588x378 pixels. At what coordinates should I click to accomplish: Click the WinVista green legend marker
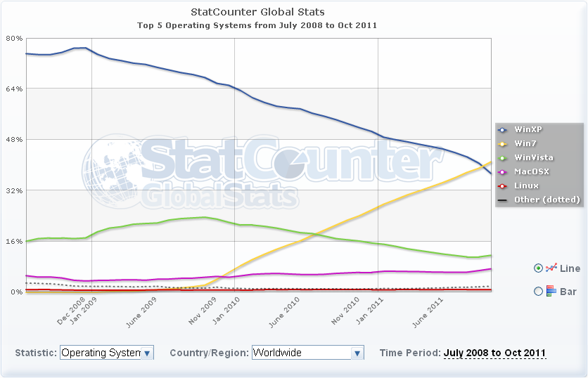click(502, 158)
